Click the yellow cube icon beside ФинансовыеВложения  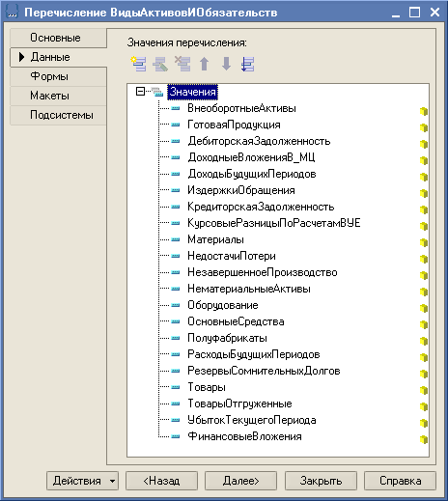[x=424, y=439]
